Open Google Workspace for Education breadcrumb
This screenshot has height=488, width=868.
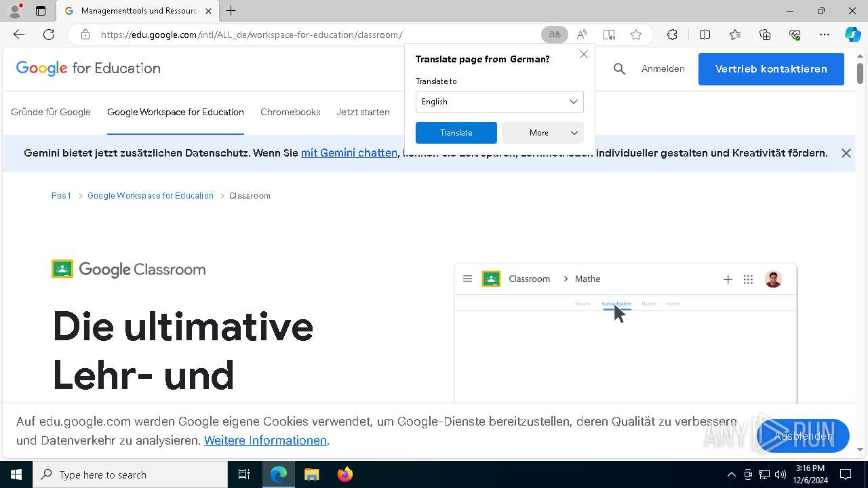coord(151,195)
